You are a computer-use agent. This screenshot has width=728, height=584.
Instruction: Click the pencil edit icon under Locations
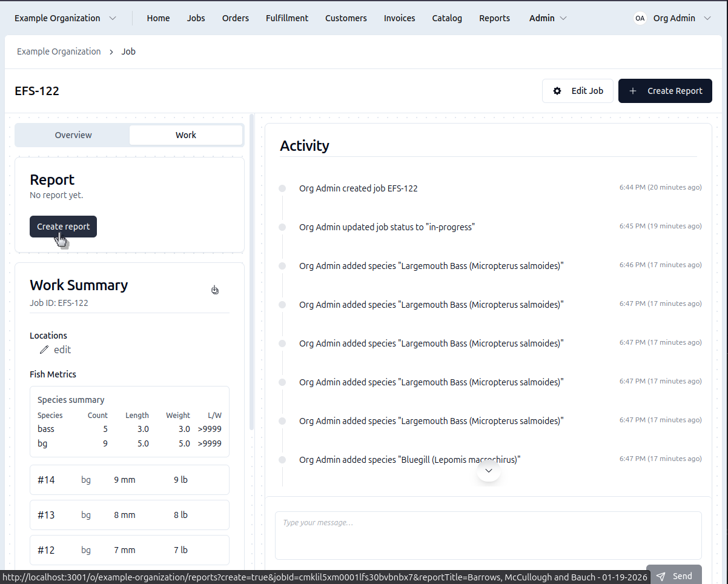pyautogui.click(x=44, y=350)
